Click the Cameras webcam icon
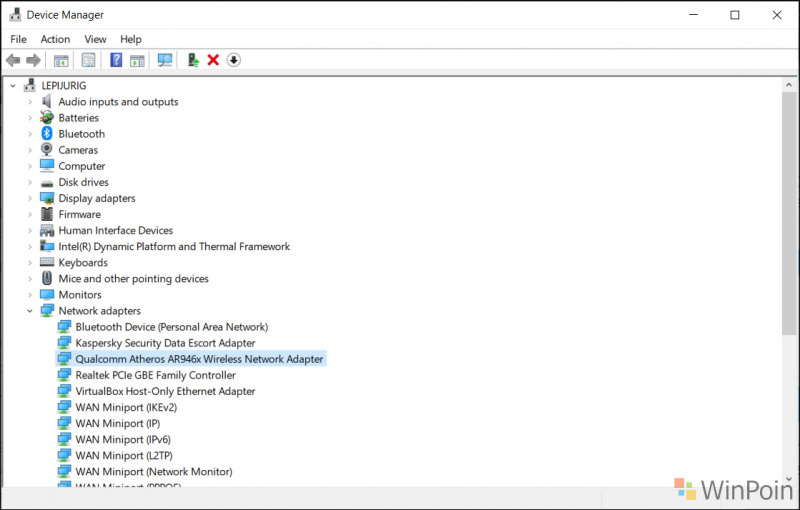The width and height of the screenshot is (800, 510). [47, 149]
